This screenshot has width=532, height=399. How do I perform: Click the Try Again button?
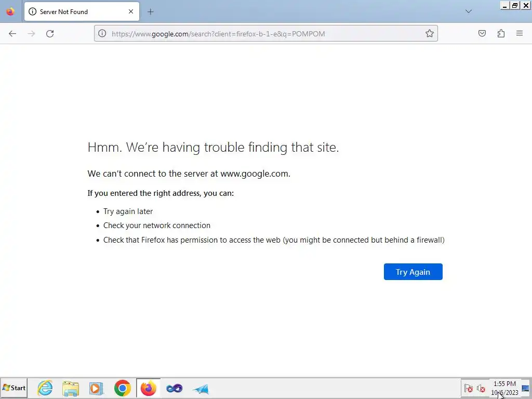[x=413, y=272]
